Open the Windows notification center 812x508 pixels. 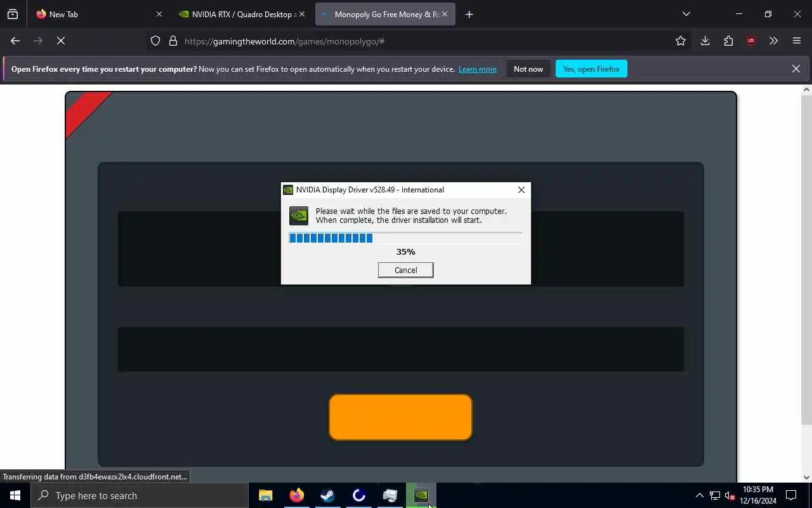coord(791,495)
